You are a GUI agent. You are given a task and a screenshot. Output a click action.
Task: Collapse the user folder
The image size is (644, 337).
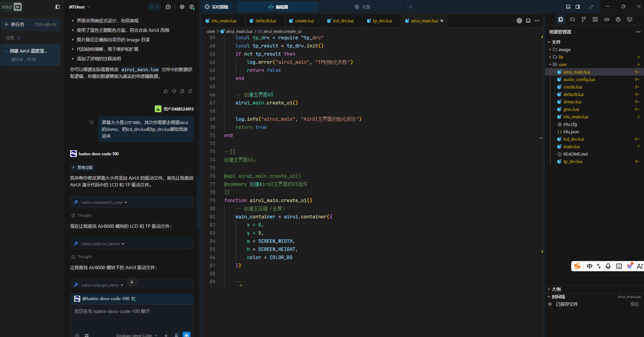click(x=595, y=64)
